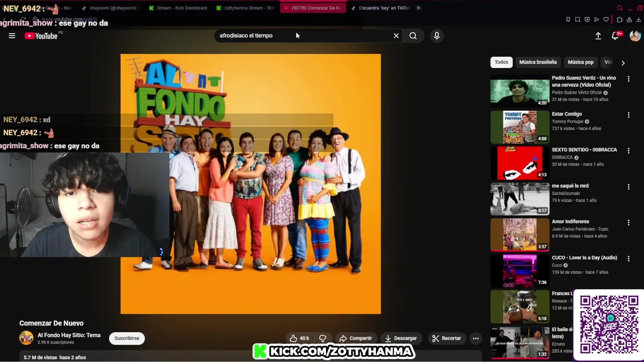The height and width of the screenshot is (362, 644).
Task: Show more filter chips with right chevron
Action: point(623,63)
